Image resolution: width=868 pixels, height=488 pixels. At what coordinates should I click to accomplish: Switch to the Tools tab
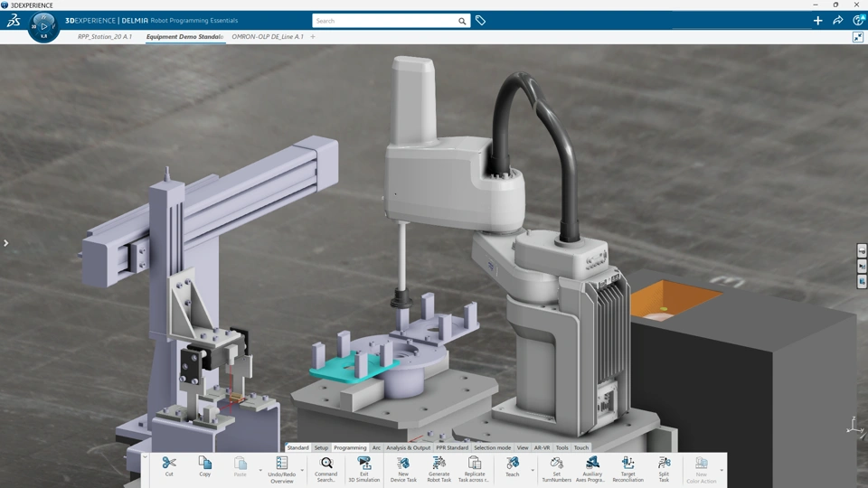point(561,447)
